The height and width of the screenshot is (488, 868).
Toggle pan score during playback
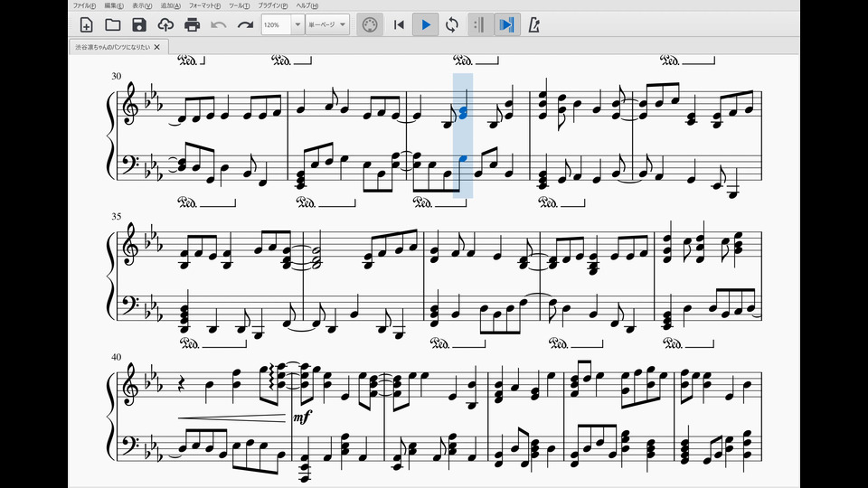(x=507, y=25)
